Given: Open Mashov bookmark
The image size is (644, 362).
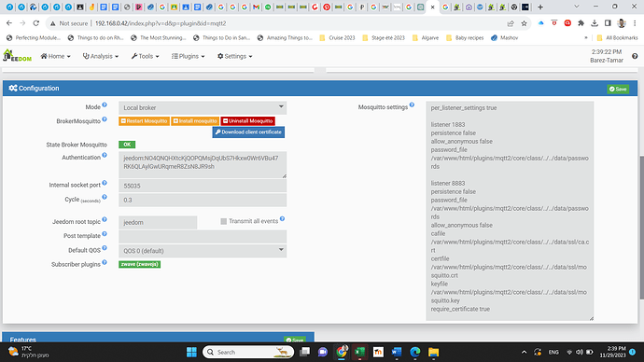Looking at the screenshot, I should tap(504, 37).
